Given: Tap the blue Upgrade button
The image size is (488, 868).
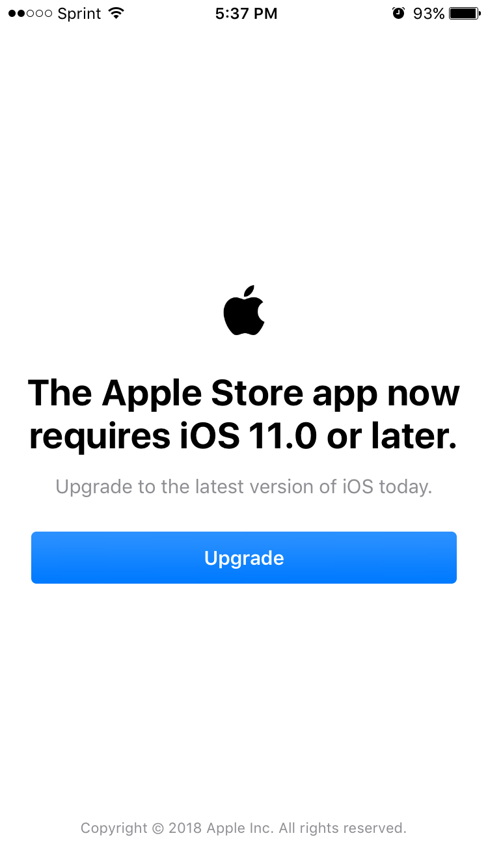Looking at the screenshot, I should click(x=244, y=558).
